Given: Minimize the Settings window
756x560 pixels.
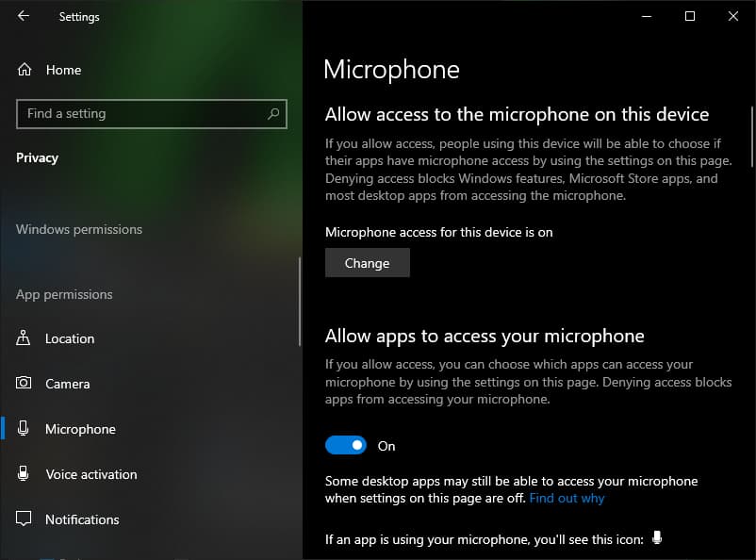Looking at the screenshot, I should 647,16.
